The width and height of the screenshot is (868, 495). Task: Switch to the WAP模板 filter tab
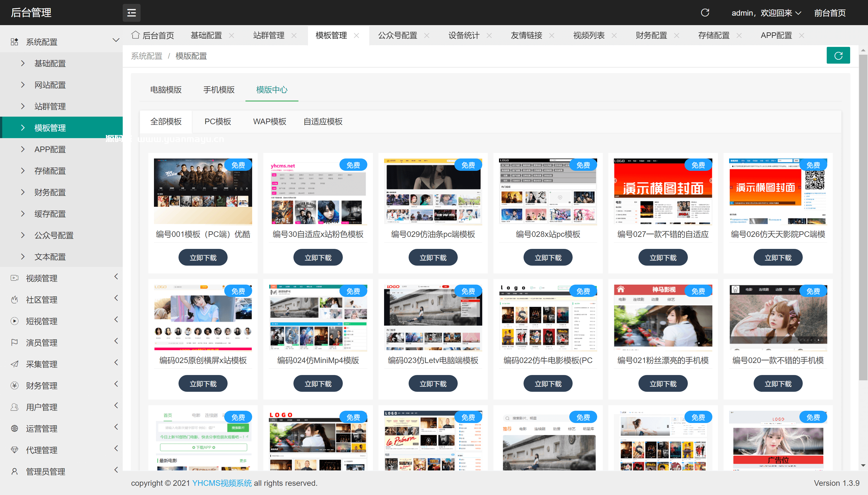pos(269,121)
